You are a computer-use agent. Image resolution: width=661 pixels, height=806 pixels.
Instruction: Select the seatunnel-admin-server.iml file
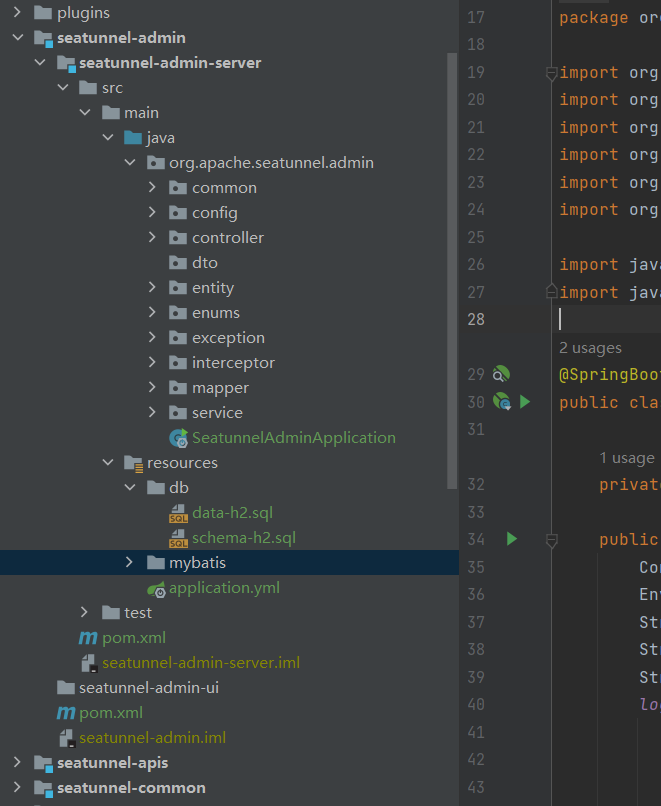(x=201, y=663)
